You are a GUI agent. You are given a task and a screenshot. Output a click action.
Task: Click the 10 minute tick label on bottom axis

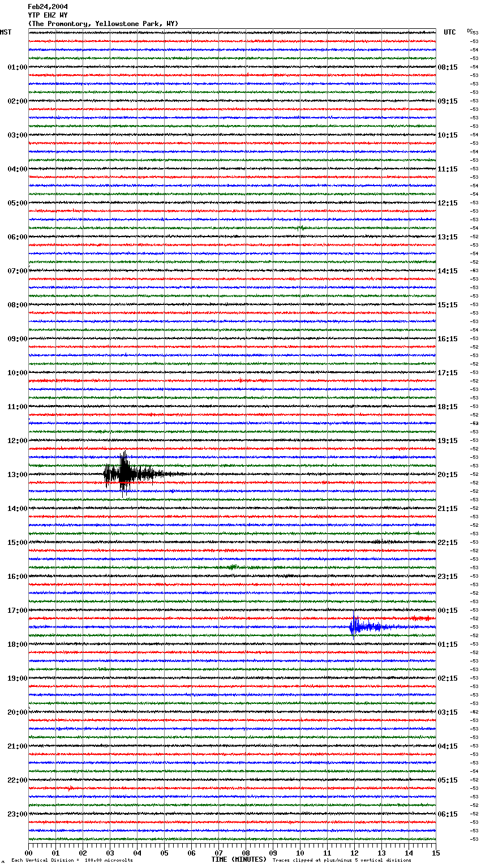pos(300,853)
